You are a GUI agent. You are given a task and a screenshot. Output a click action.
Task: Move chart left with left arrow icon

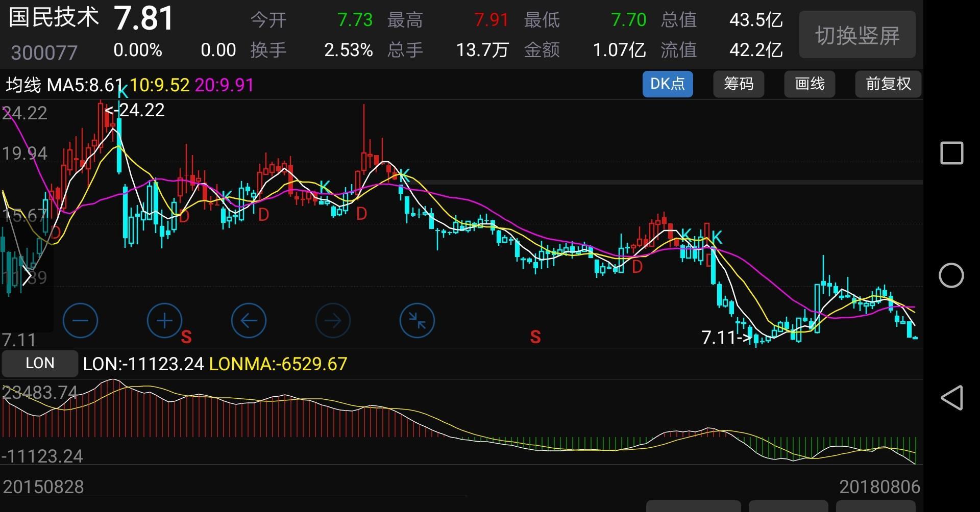click(249, 321)
